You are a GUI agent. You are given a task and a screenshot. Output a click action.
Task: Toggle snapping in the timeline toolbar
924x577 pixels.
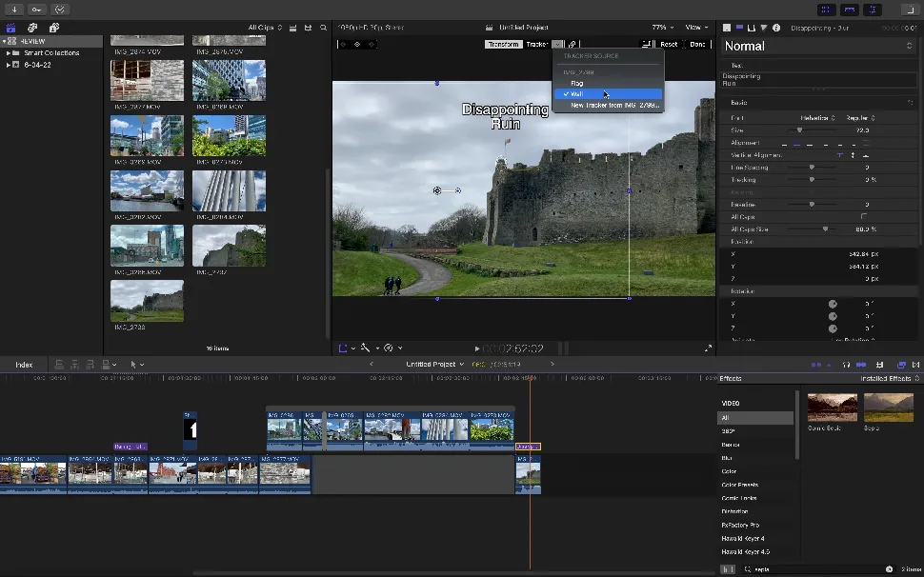(861, 364)
